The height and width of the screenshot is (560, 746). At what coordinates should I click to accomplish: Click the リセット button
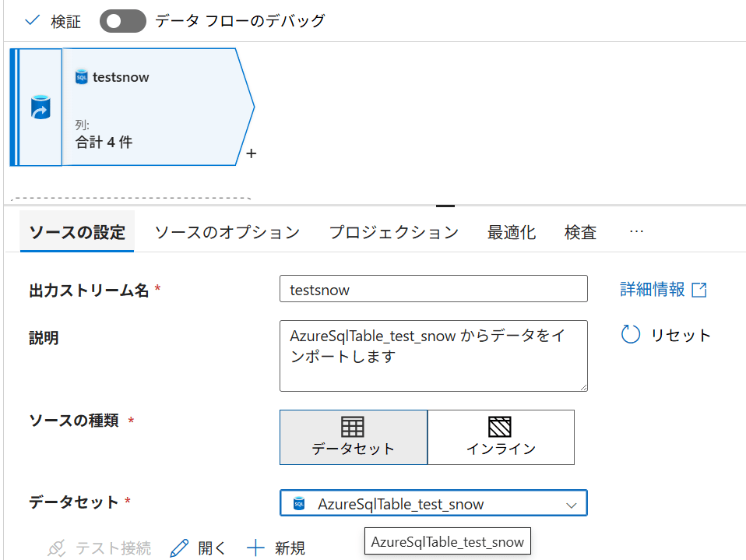666,335
